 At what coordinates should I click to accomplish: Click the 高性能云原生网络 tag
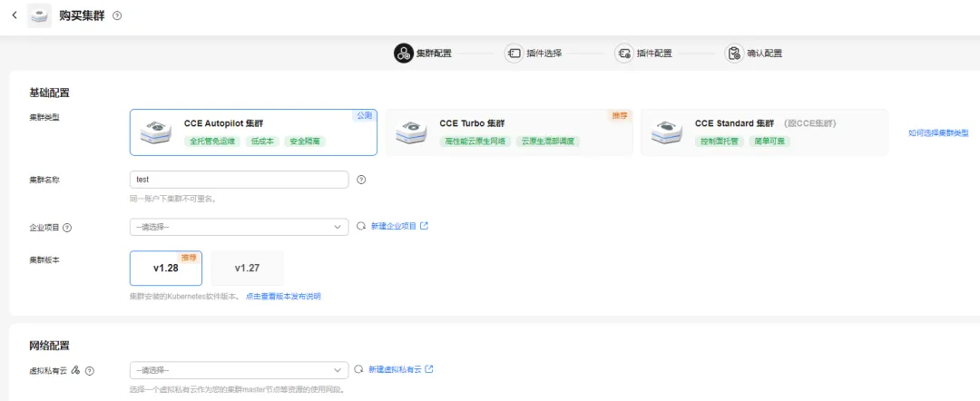pos(475,142)
